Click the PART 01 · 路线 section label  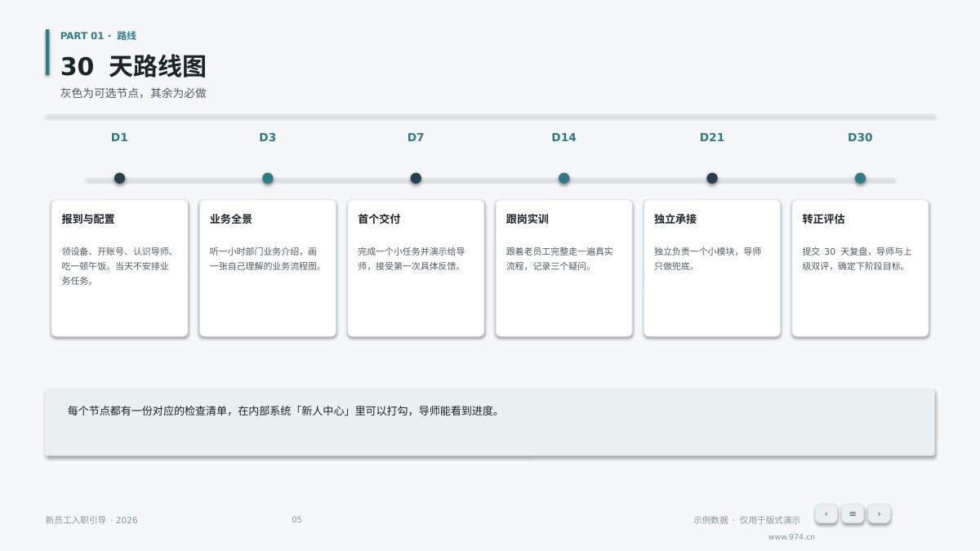click(x=98, y=36)
